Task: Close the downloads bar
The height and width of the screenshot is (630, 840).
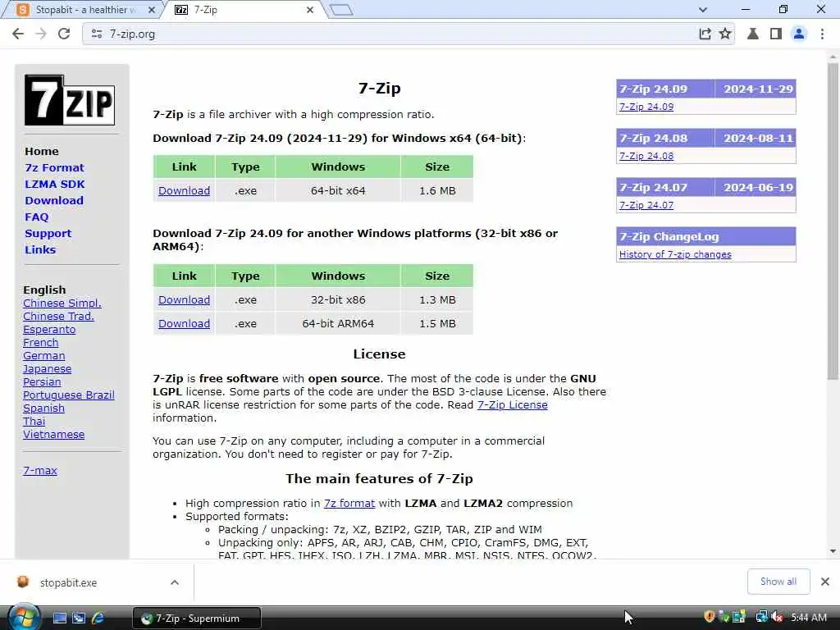Action: pos(825,582)
